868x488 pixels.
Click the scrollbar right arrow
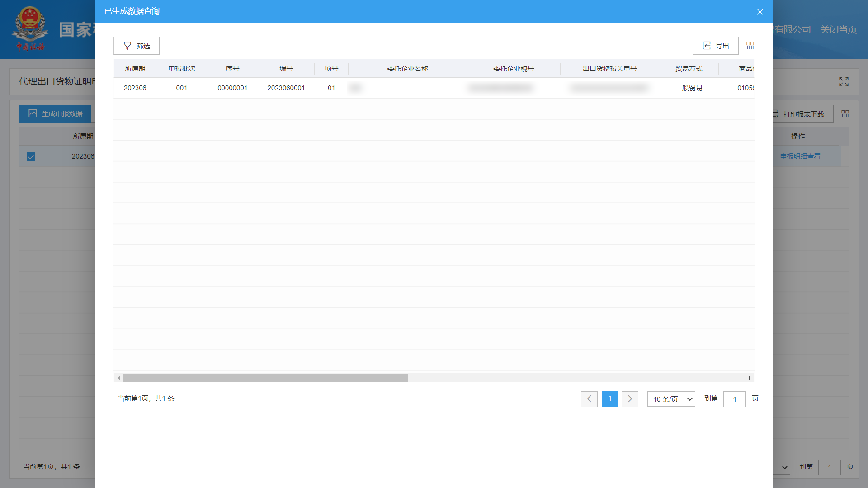[750, 378]
